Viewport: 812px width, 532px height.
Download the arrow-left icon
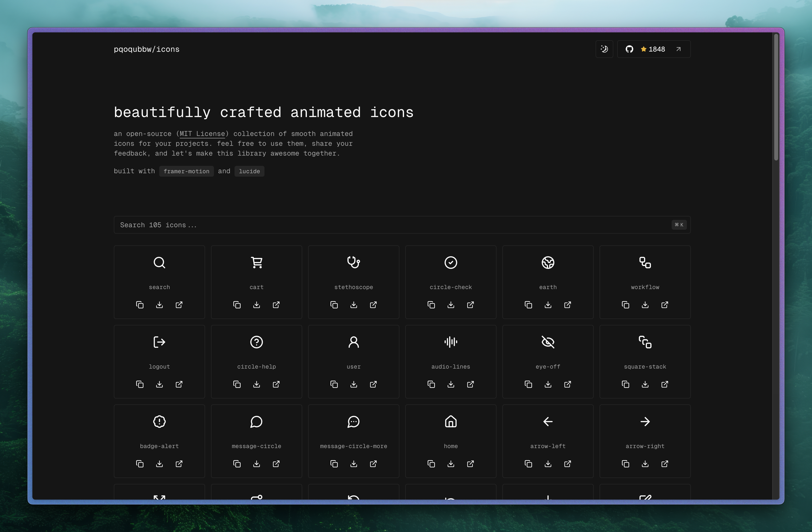click(x=548, y=464)
